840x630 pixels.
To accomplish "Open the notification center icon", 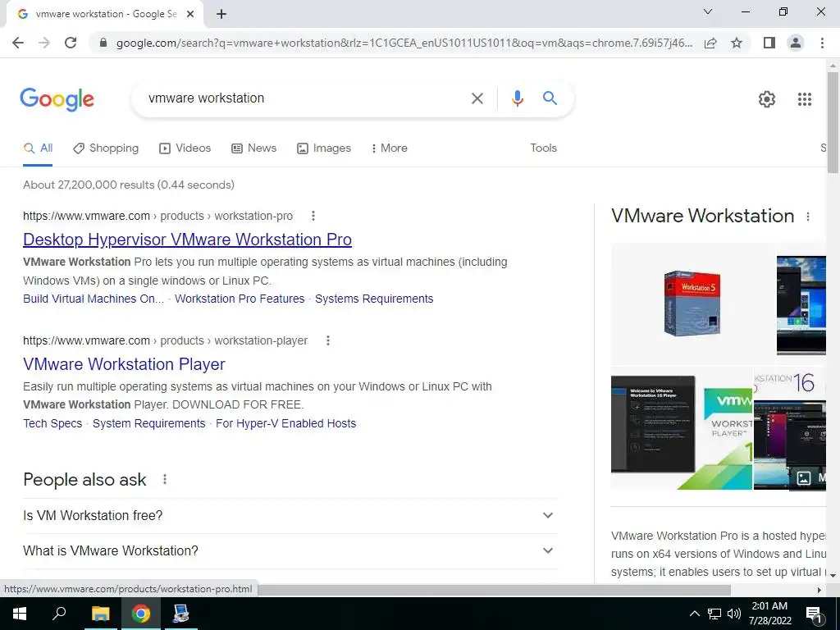I will pyautogui.click(x=814, y=614).
